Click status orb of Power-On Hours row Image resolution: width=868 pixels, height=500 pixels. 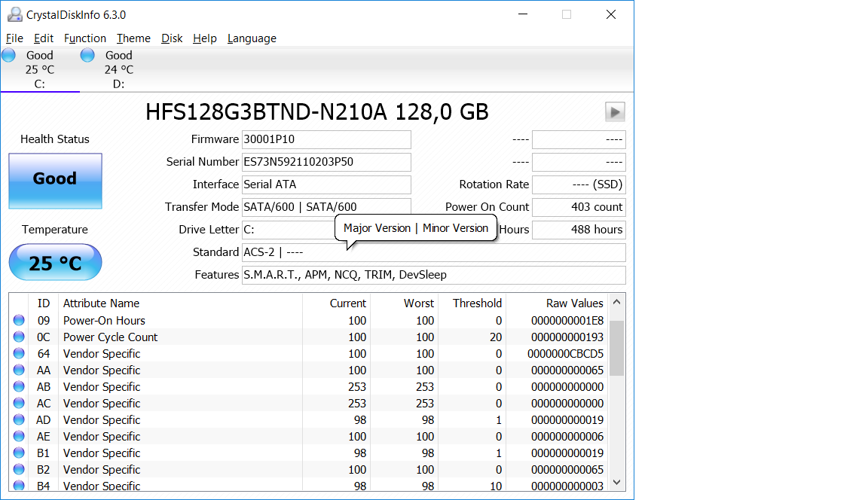coord(19,321)
